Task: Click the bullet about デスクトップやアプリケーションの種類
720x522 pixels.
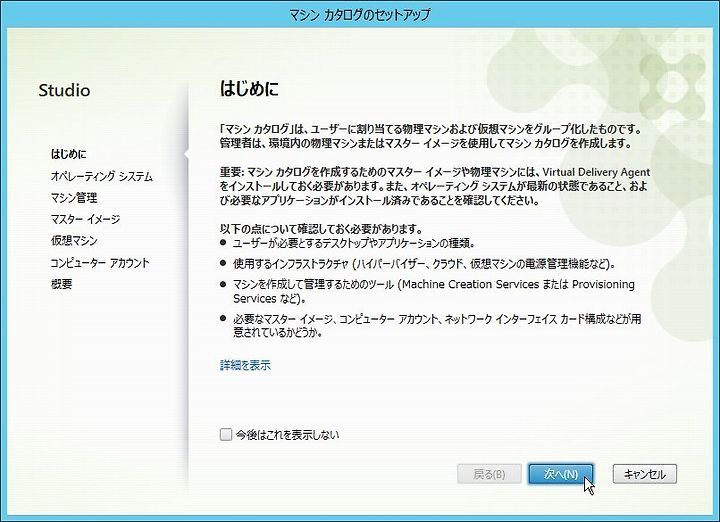Action: (354, 243)
